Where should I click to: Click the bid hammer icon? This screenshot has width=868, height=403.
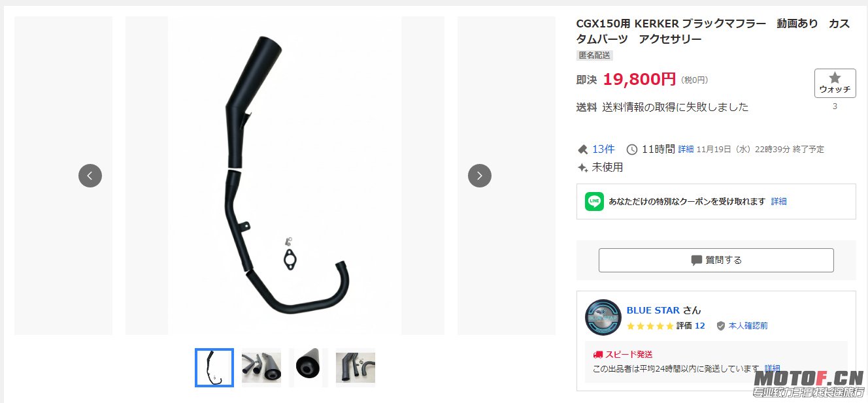pos(582,150)
